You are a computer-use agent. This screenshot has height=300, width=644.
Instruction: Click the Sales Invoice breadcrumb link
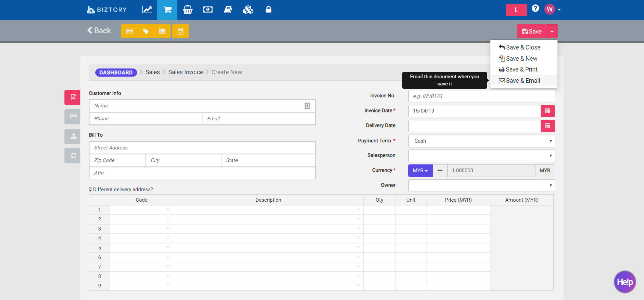coord(186,72)
